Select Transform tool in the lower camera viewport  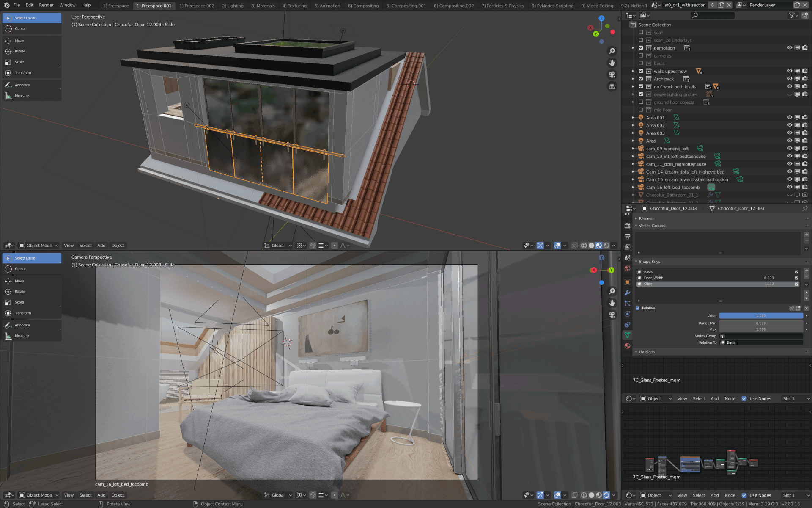point(32,313)
